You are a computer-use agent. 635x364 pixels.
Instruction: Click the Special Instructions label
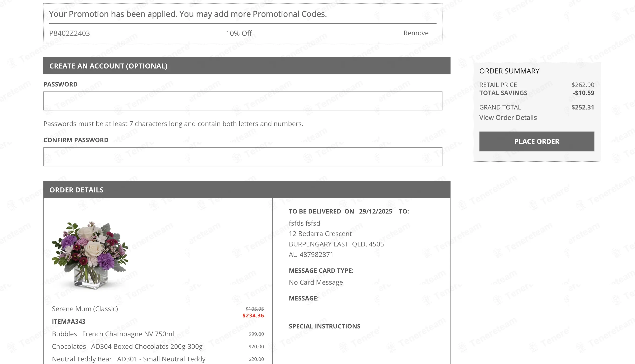click(x=324, y=326)
